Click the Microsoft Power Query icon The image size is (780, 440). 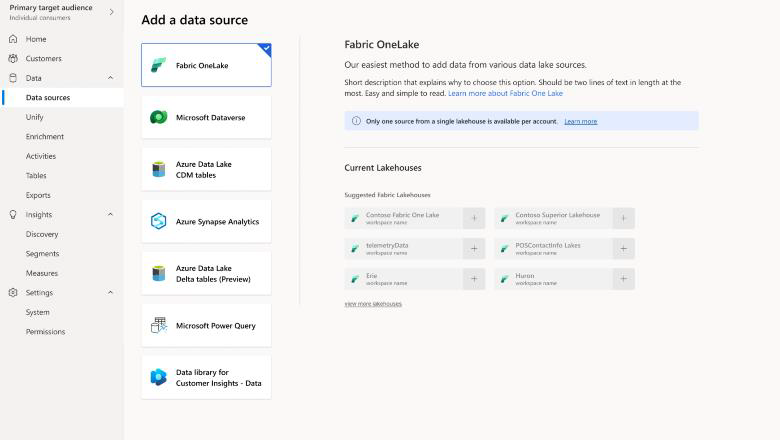point(158,325)
